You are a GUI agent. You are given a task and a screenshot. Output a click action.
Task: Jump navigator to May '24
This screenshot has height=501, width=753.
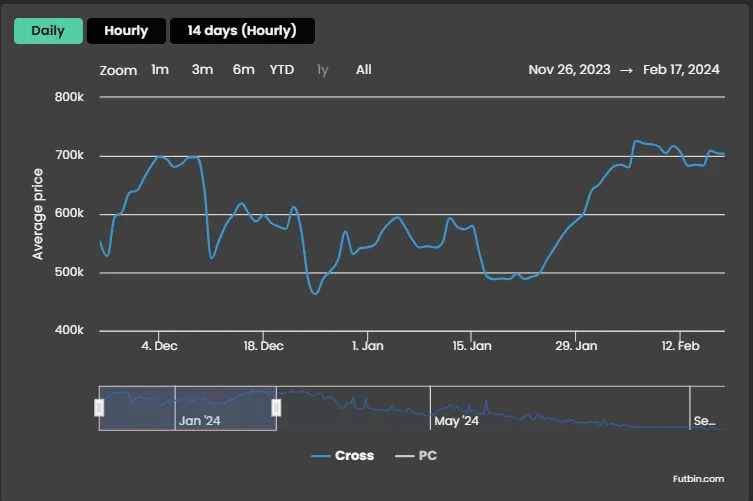456,421
